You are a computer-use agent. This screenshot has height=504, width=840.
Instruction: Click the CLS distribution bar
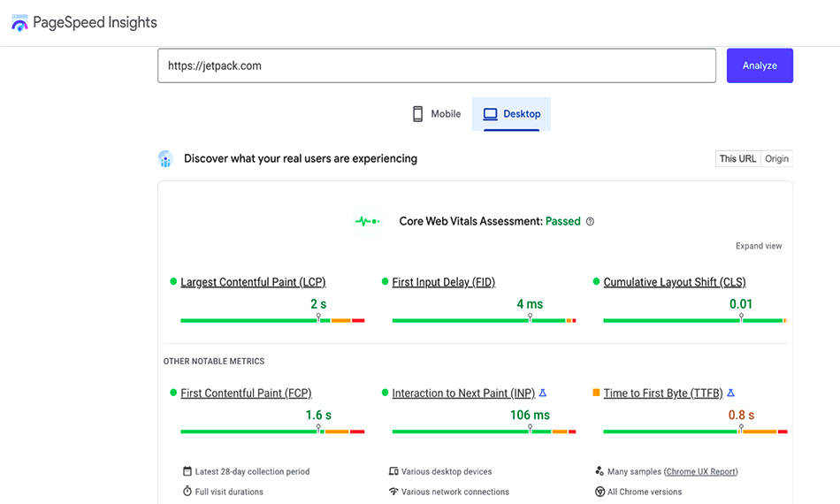tap(695, 320)
